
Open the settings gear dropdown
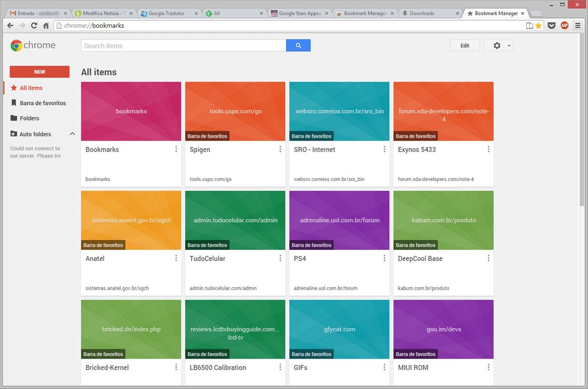click(498, 45)
